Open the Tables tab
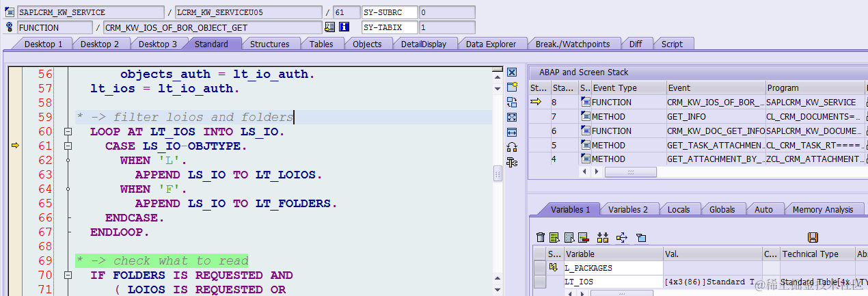The height and width of the screenshot is (296, 868). (x=321, y=44)
